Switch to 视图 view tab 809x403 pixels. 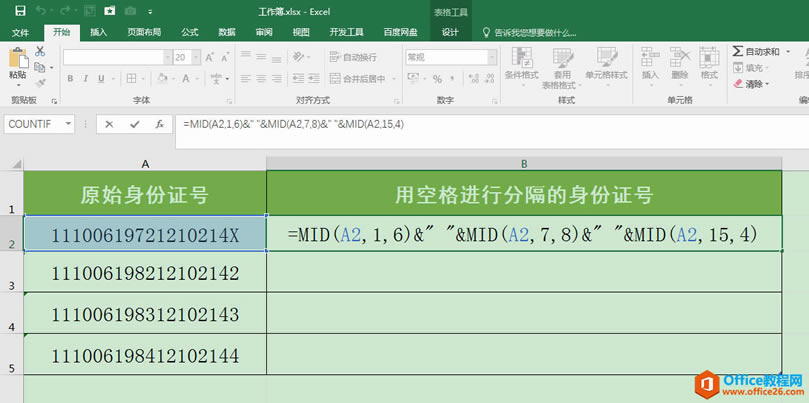[301, 33]
